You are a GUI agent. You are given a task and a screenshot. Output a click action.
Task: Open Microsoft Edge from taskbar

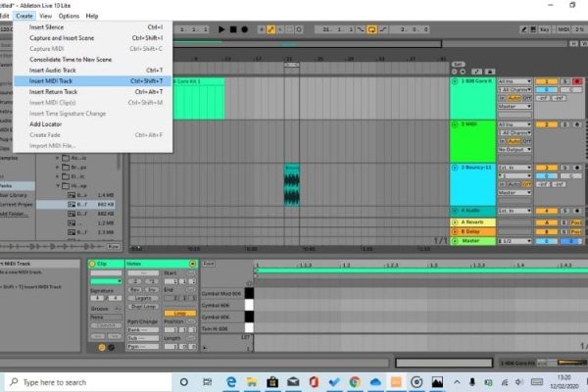[x=231, y=382]
